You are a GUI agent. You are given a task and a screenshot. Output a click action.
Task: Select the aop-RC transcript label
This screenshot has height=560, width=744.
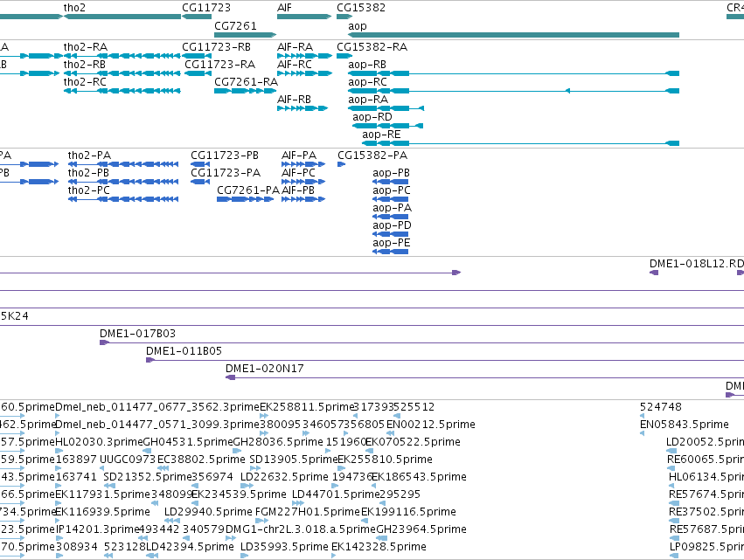(368, 82)
